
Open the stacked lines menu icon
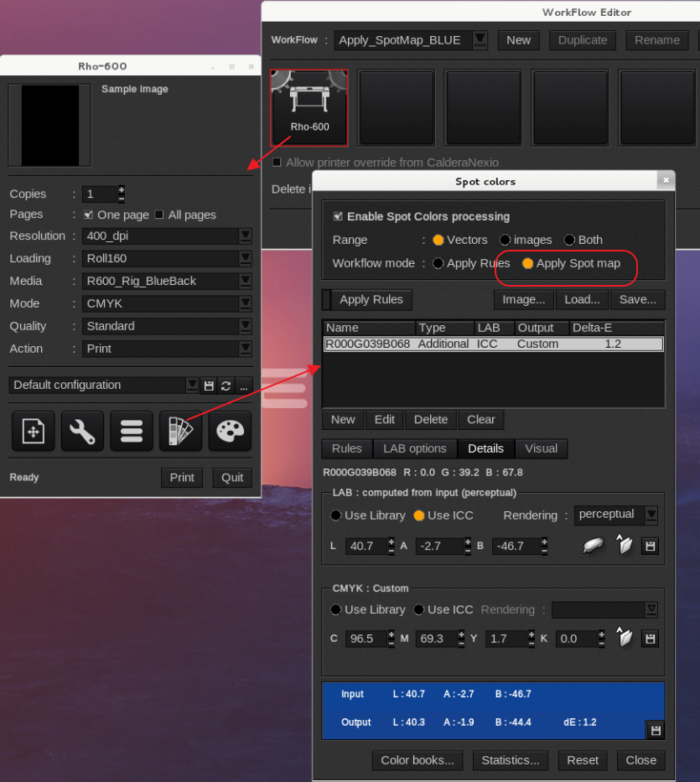(x=132, y=432)
